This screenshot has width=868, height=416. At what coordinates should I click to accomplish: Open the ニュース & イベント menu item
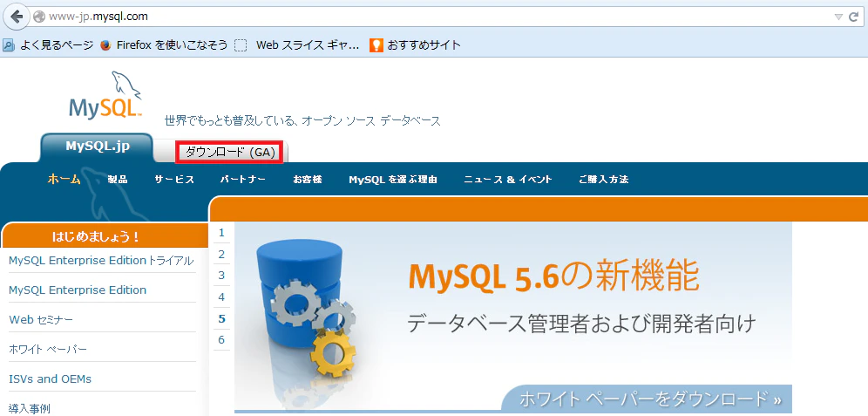tap(508, 180)
